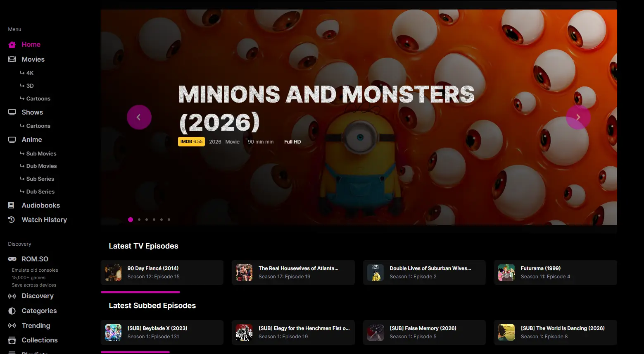
Task: Click the ROM.SO gamepad icon
Action: pyautogui.click(x=12, y=259)
